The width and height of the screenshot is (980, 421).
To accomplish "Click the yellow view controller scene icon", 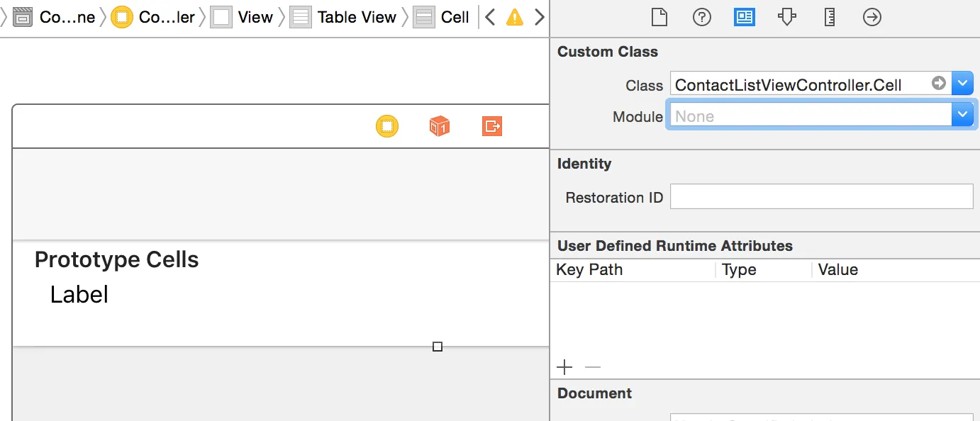I will [x=387, y=127].
